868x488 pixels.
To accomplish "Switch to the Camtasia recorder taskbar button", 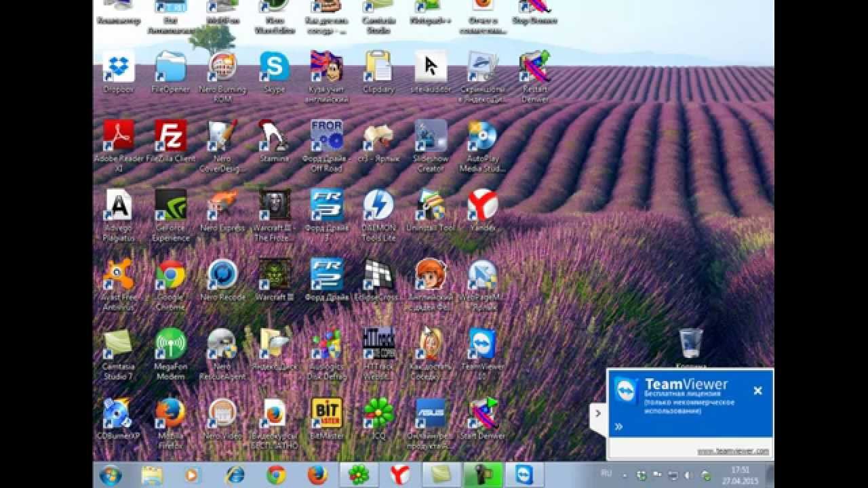I will coord(483,475).
